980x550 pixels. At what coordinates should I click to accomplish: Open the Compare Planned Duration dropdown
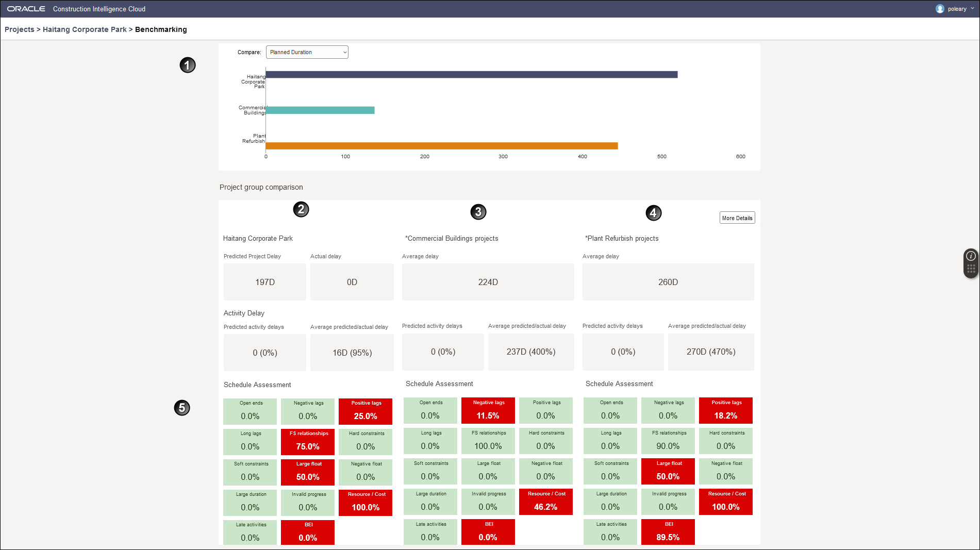point(307,52)
